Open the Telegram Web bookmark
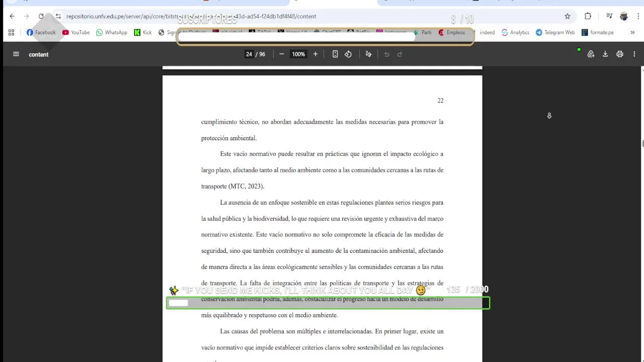This screenshot has width=644, height=362. [x=555, y=32]
